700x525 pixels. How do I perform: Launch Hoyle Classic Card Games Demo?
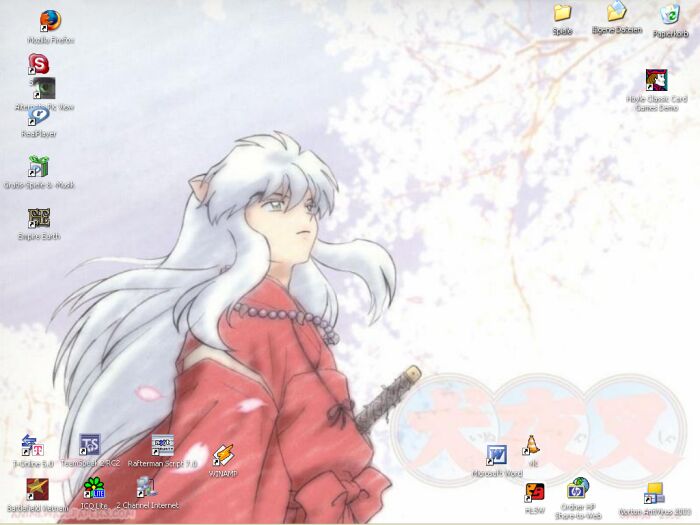tap(656, 81)
